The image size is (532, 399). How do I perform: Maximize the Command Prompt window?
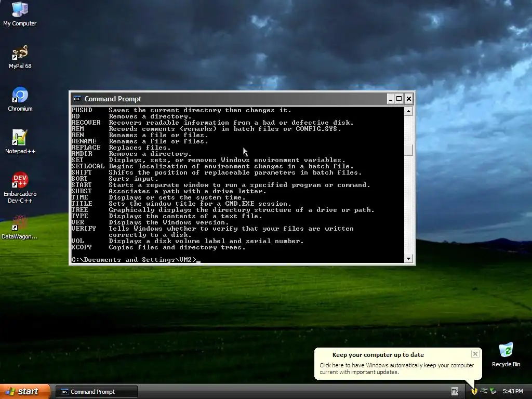(400, 99)
